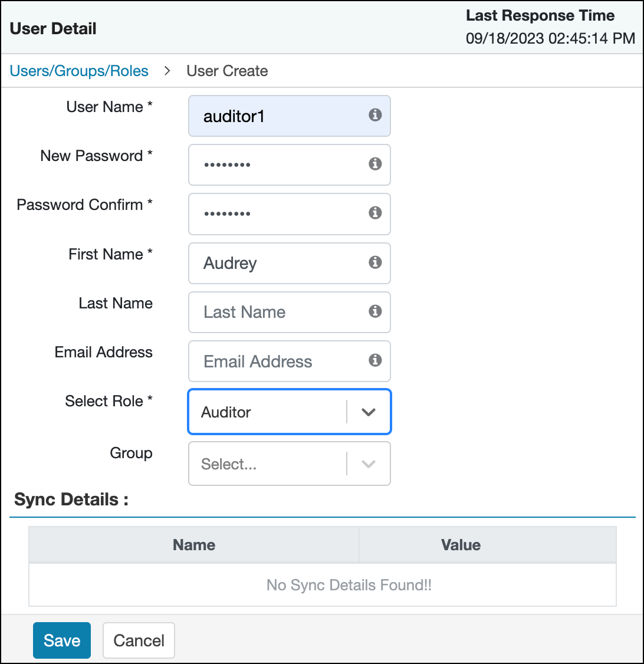Click the Name column header in Sync Details
644x664 pixels.
point(193,545)
